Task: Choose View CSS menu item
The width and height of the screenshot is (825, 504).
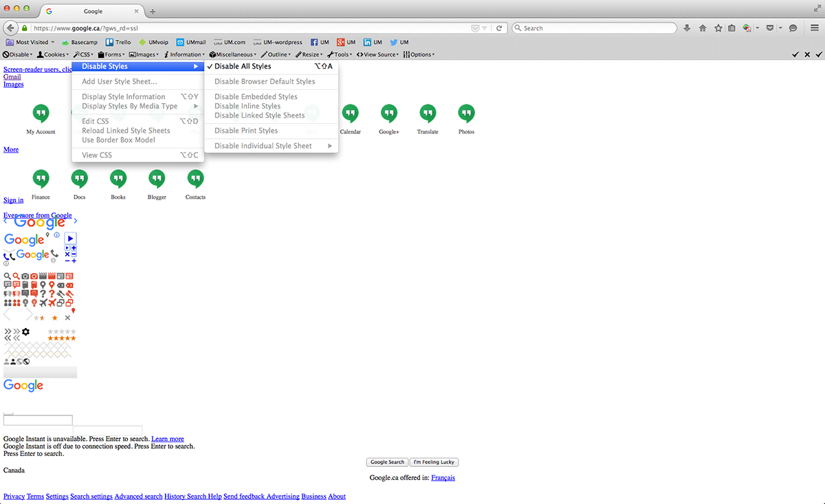Action: tap(137, 155)
